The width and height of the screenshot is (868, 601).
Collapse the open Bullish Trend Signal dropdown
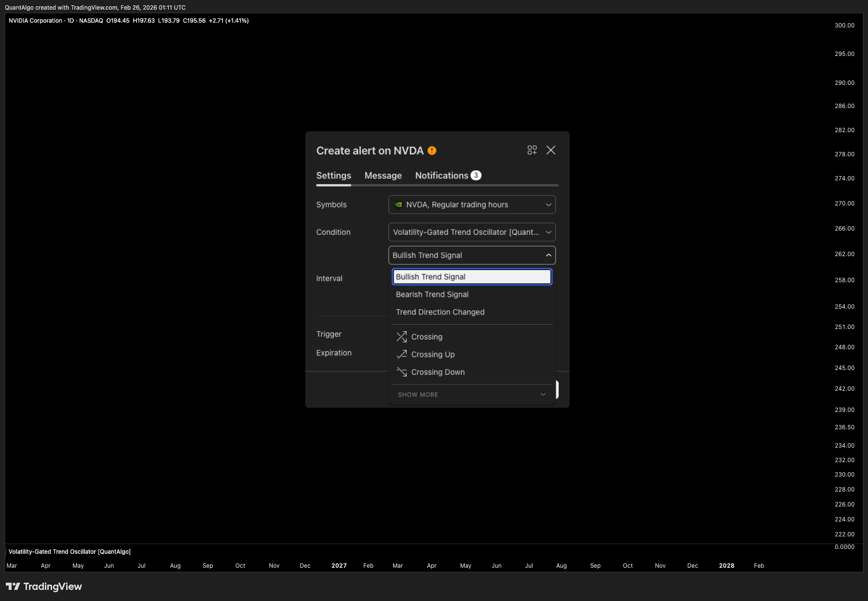[x=472, y=255]
